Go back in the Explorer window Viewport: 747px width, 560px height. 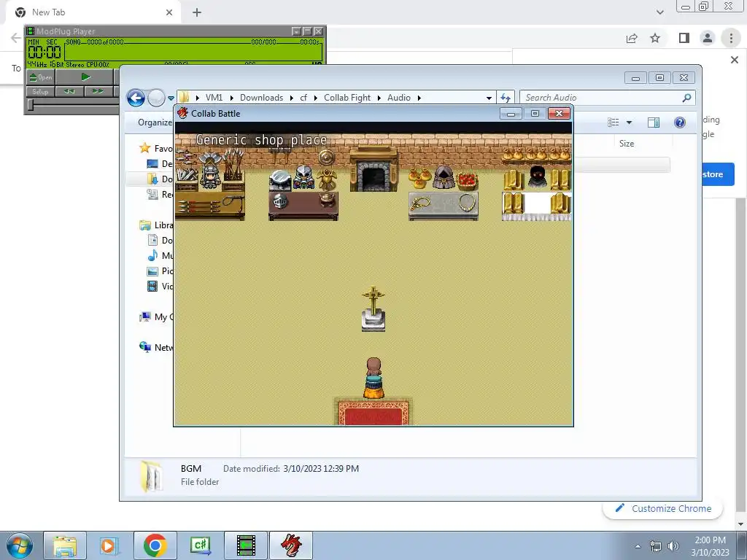click(136, 98)
